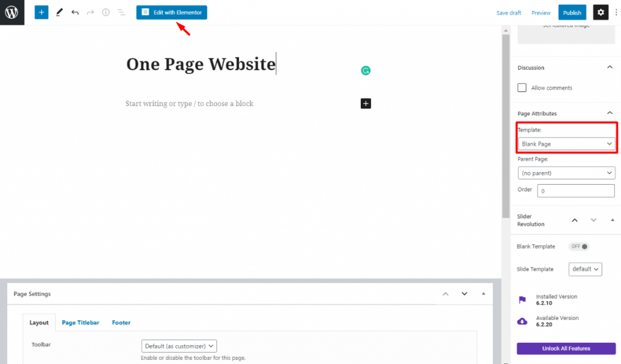Select the pencil Tools icon
Screen dimensions: 621x364
pyautogui.click(x=59, y=12)
